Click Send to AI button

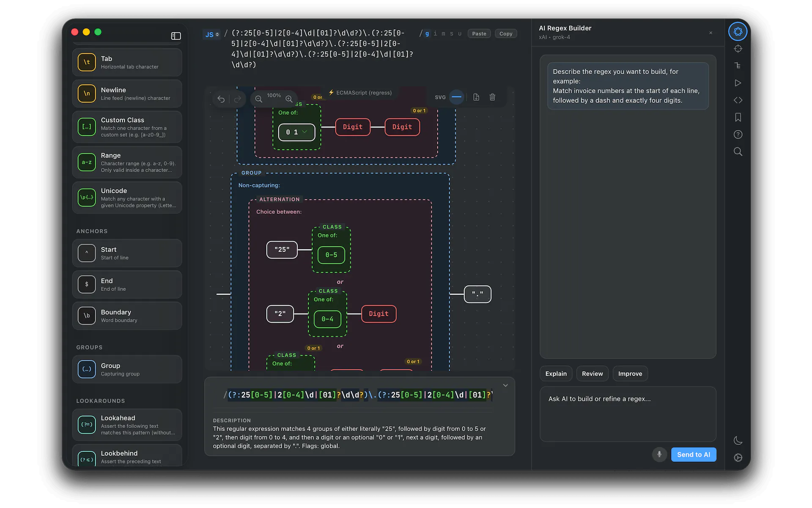(694, 455)
